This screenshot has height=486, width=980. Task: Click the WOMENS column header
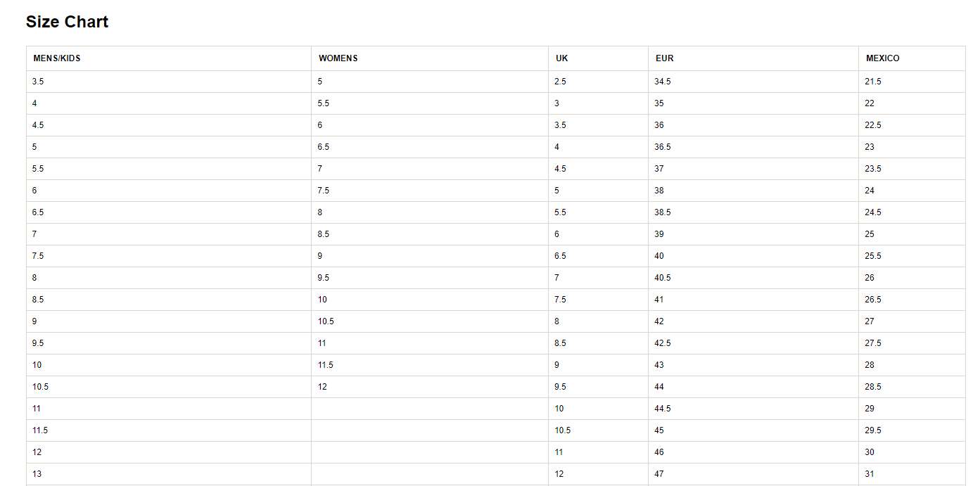338,58
